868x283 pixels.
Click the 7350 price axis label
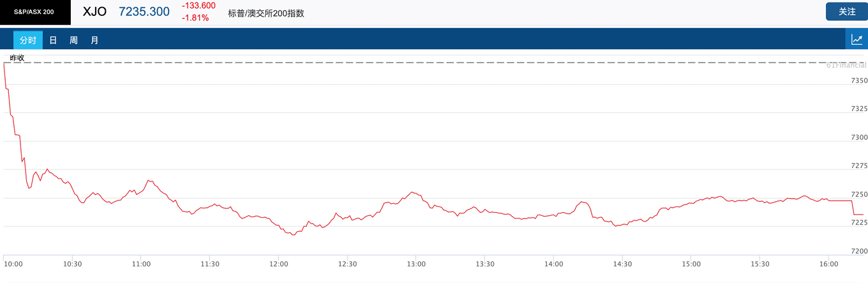click(x=859, y=80)
